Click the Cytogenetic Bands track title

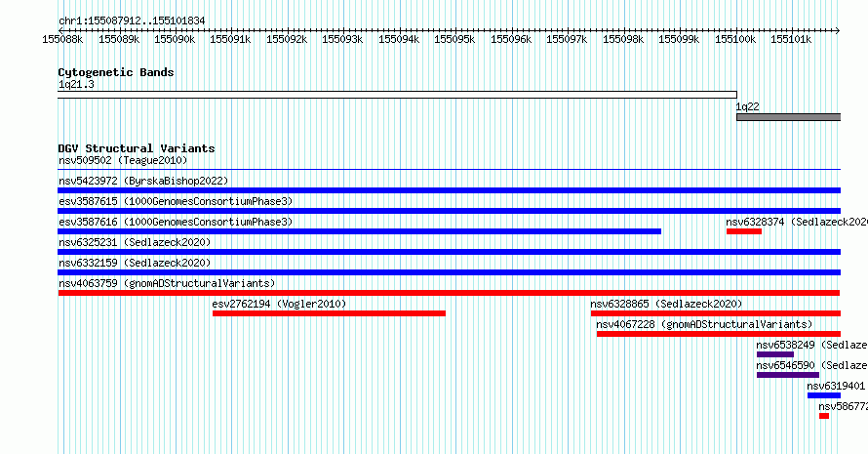click(116, 72)
